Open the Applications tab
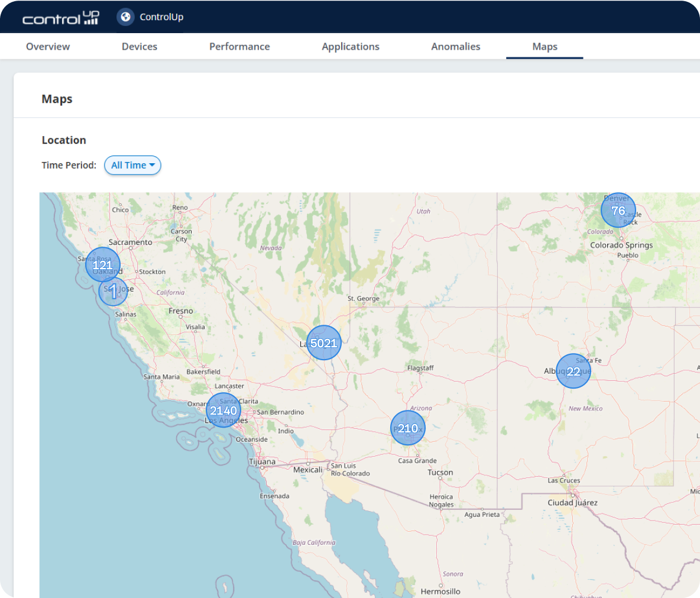700x598 pixels. pos(351,47)
